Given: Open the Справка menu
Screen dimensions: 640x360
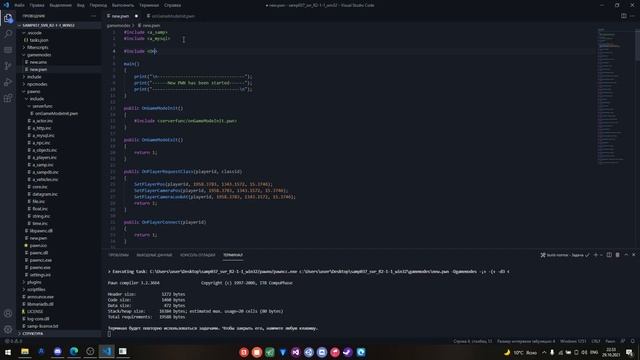Looking at the screenshot, I should pos(172,5).
